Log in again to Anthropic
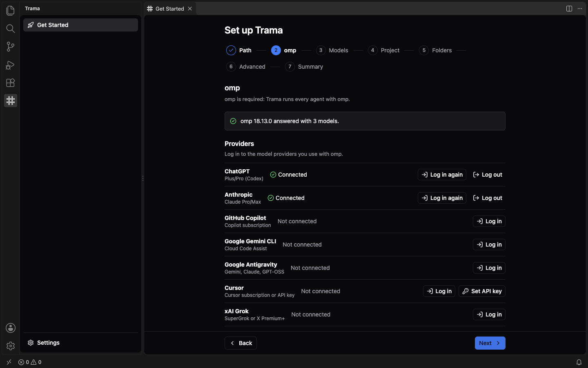Viewport: 588px width, 368px height. point(442,198)
